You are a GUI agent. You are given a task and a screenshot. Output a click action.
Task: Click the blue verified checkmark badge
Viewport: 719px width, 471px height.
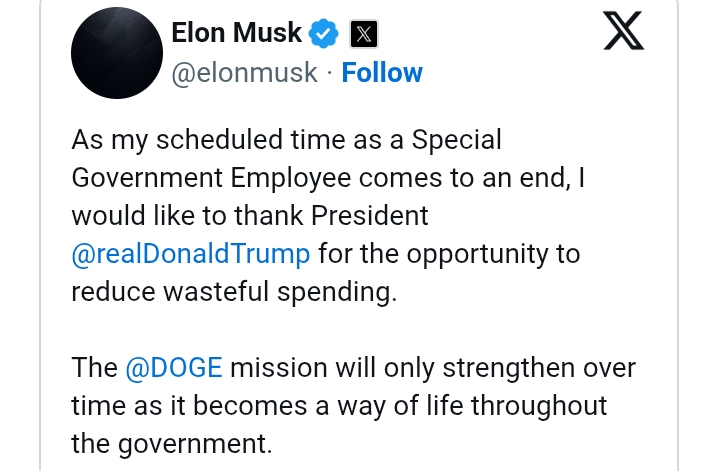pyautogui.click(x=322, y=33)
